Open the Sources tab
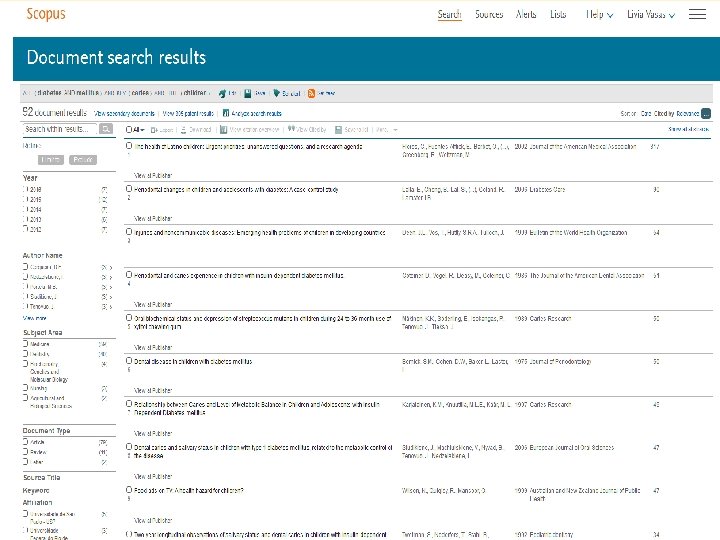This screenshot has width=720, height=540. pos(489,14)
